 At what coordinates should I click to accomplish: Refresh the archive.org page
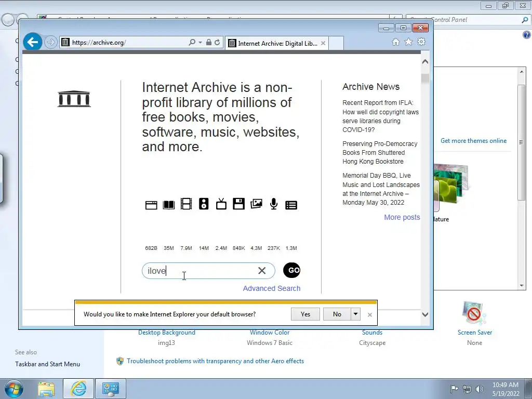(217, 43)
